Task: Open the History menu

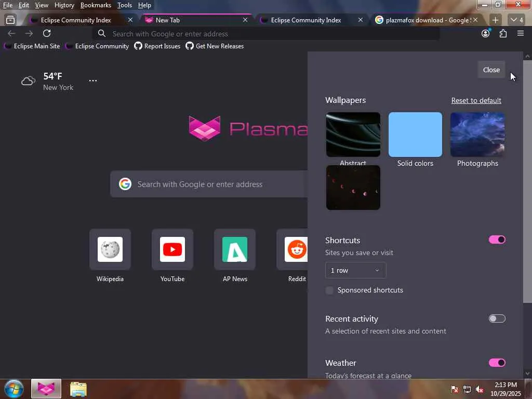Action: [64, 5]
